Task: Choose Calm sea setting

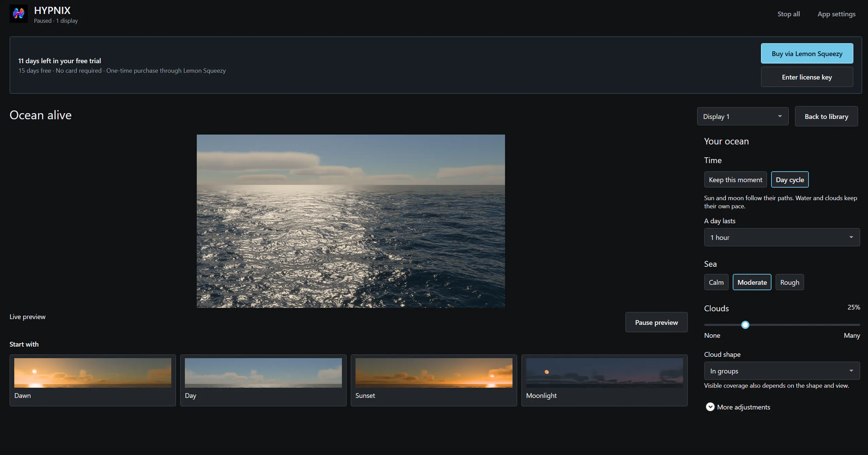Action: coord(716,282)
